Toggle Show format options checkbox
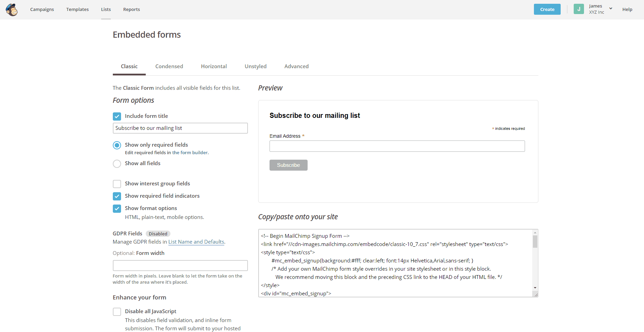 (117, 209)
